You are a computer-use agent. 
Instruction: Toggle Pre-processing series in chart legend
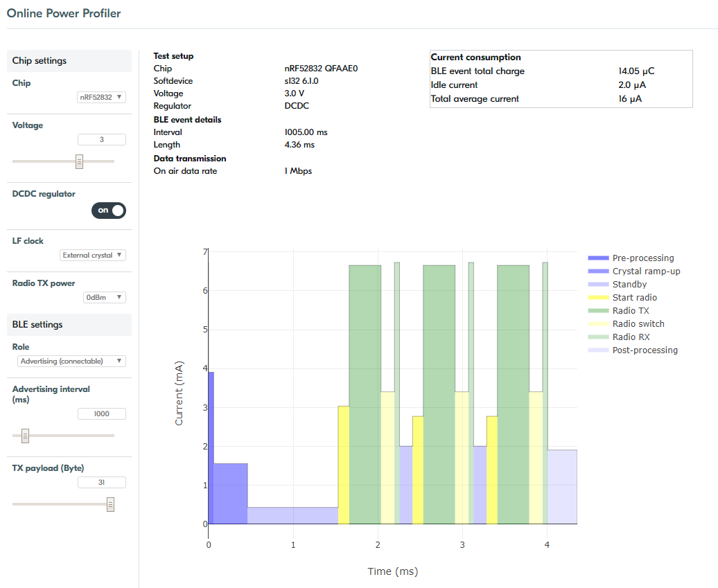642,258
